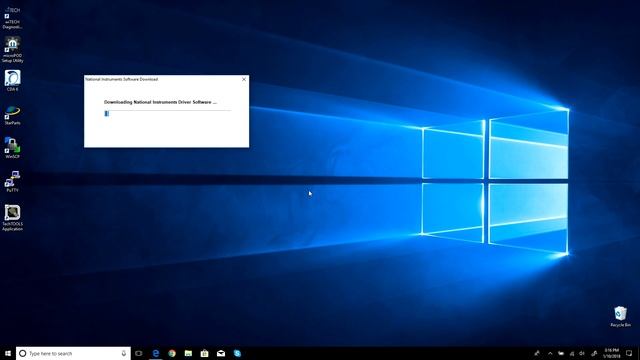Click the Downloading National Instruments Driver Software text
Viewport: 640px width, 360px height.
pyautogui.click(x=160, y=102)
